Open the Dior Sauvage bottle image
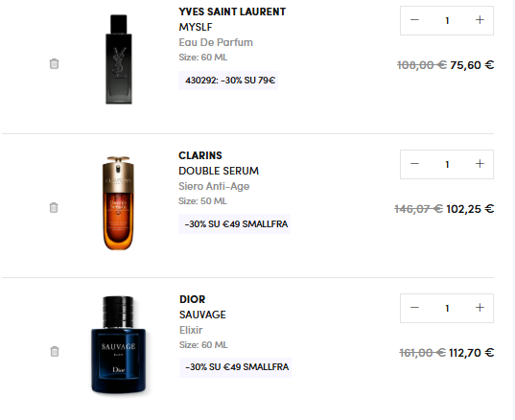 (x=119, y=344)
